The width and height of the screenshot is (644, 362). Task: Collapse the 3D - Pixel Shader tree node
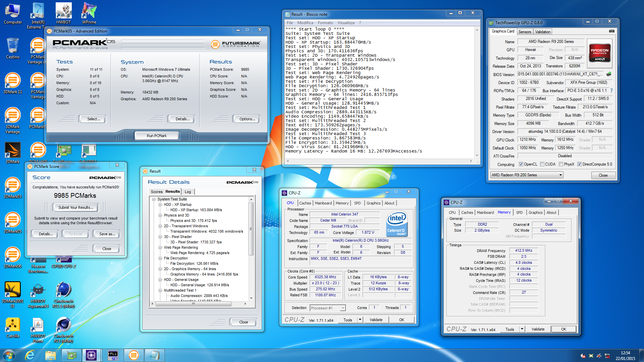160,237
